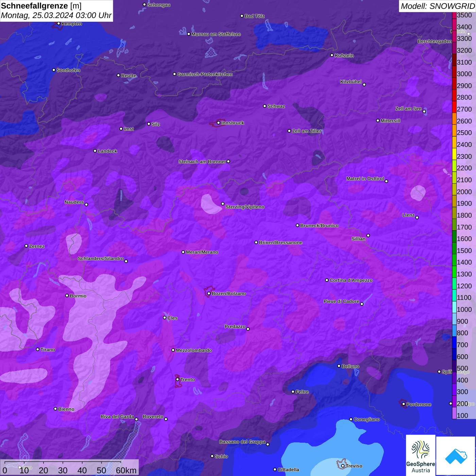Click the blue logo beside GeoSphere Austria

pyautogui.click(x=456, y=456)
